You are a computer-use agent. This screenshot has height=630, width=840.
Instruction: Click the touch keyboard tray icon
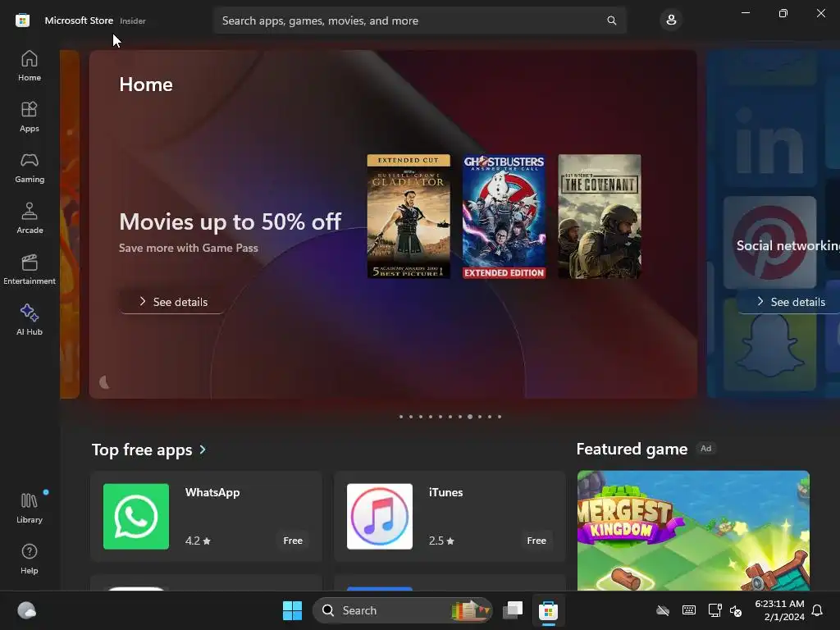689,610
